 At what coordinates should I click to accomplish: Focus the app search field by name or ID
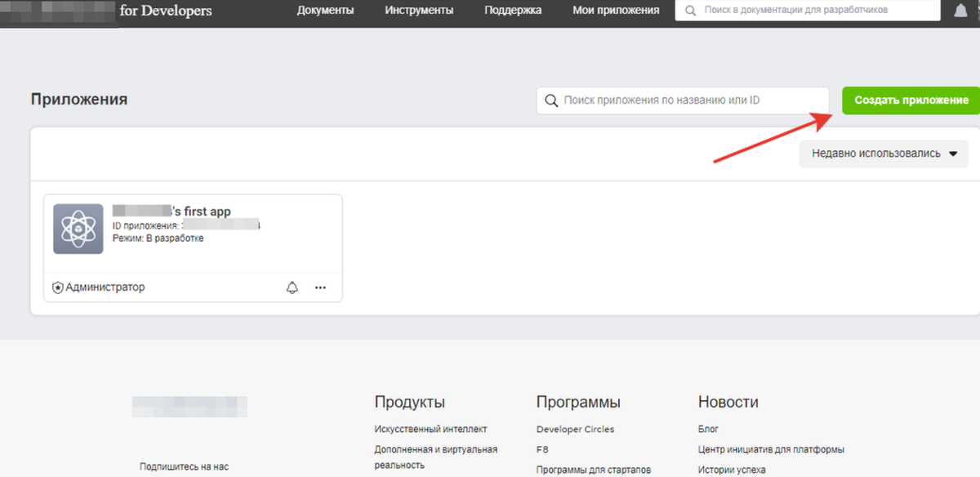click(x=690, y=100)
